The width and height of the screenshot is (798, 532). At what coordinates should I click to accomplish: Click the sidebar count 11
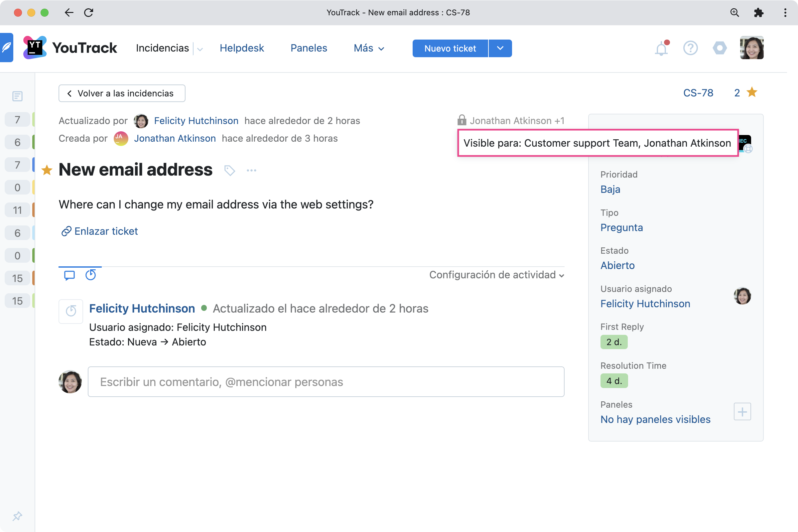pos(17,210)
